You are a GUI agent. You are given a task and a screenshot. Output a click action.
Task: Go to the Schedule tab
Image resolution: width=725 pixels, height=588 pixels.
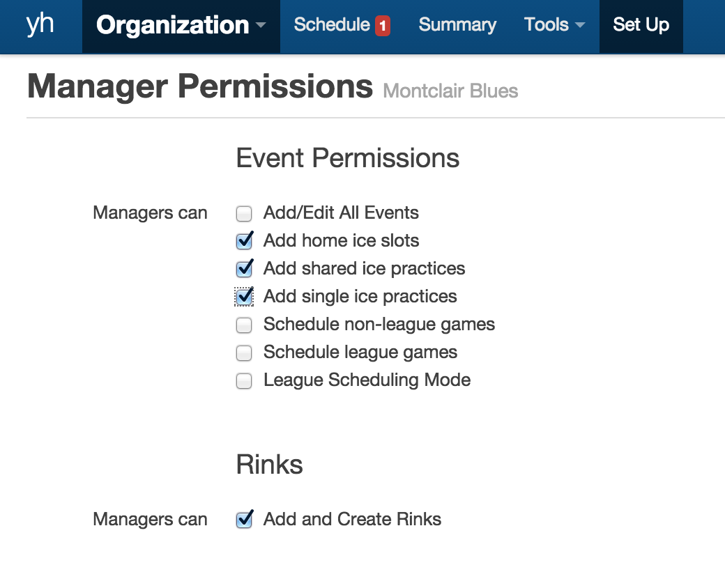click(332, 25)
